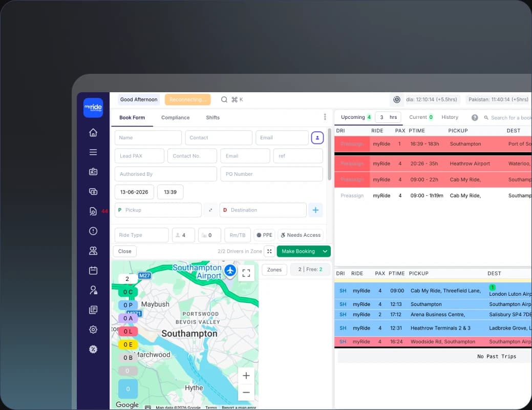Select the History bookings tab

[450, 117]
